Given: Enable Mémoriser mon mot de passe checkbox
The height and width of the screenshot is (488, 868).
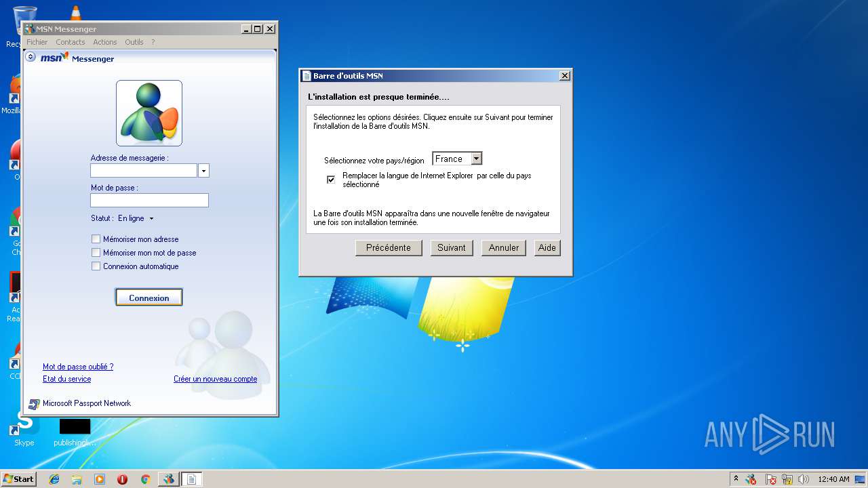Looking at the screenshot, I should tap(96, 253).
